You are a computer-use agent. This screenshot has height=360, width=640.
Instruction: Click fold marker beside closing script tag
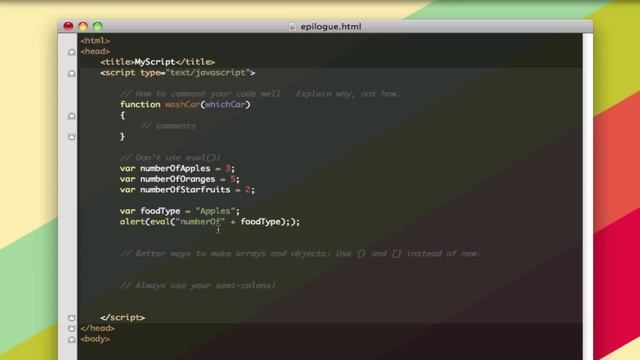coord(71,318)
